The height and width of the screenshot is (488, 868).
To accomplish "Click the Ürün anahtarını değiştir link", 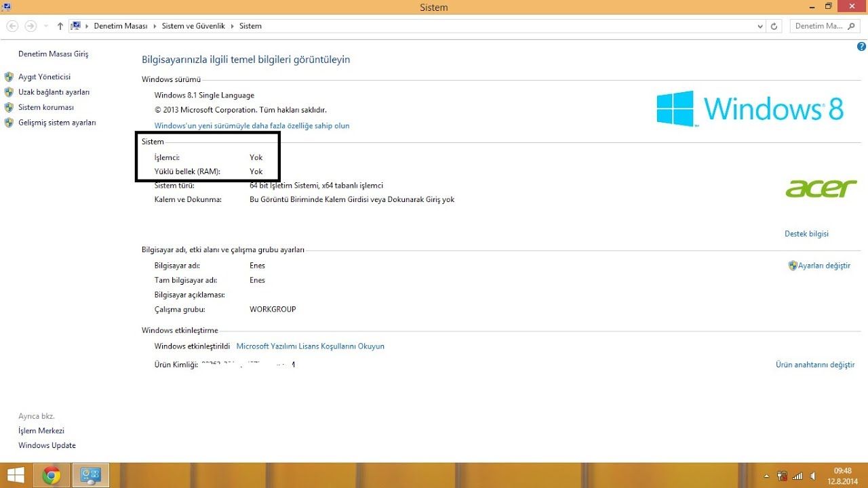I will (815, 365).
